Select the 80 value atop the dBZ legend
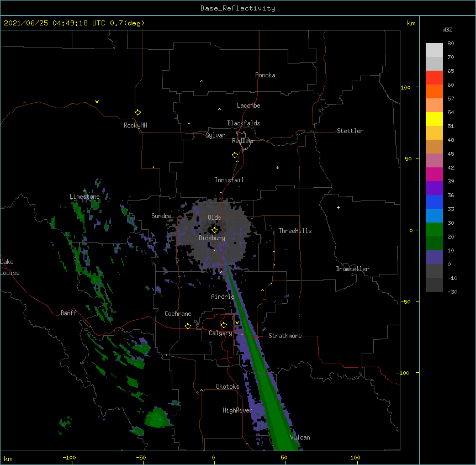This screenshot has width=476, height=465. tap(451, 44)
